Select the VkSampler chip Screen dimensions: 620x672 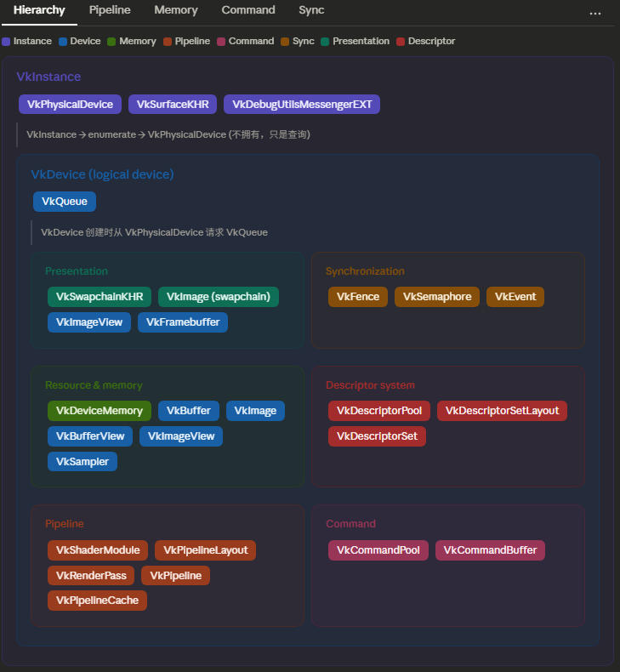click(82, 462)
